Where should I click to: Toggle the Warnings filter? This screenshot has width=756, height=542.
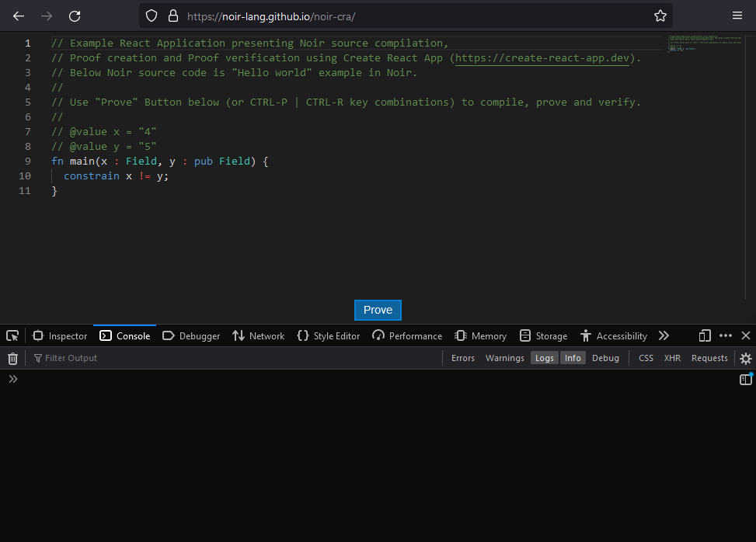click(505, 358)
